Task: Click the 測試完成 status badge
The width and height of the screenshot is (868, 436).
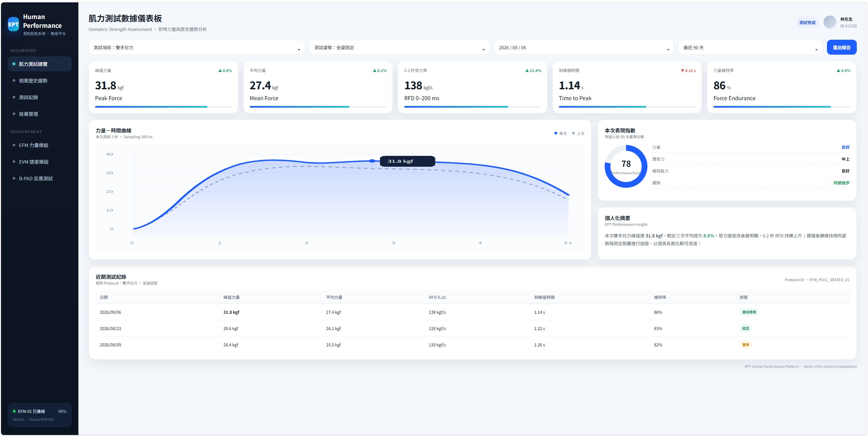Action: click(x=807, y=22)
